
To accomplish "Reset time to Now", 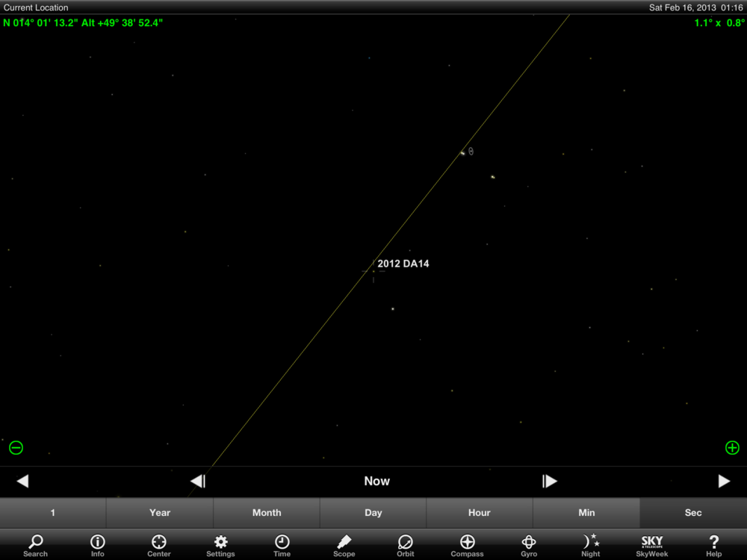I will [x=376, y=482].
